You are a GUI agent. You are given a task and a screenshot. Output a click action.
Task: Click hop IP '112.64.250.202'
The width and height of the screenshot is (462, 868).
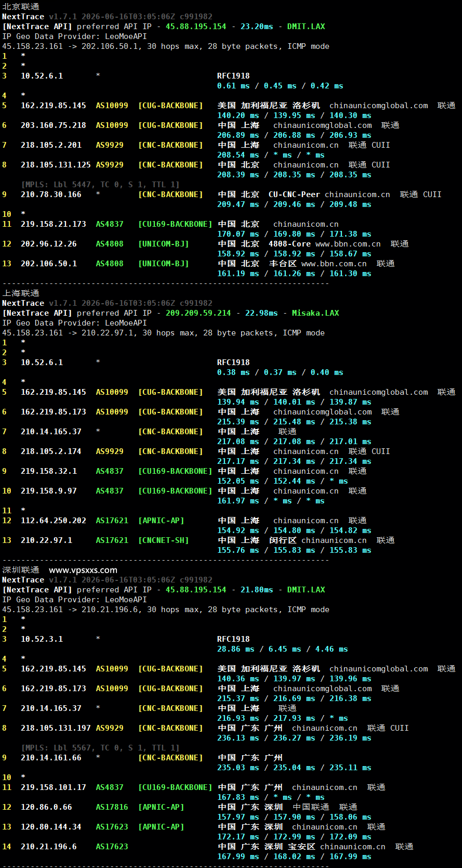point(54,521)
